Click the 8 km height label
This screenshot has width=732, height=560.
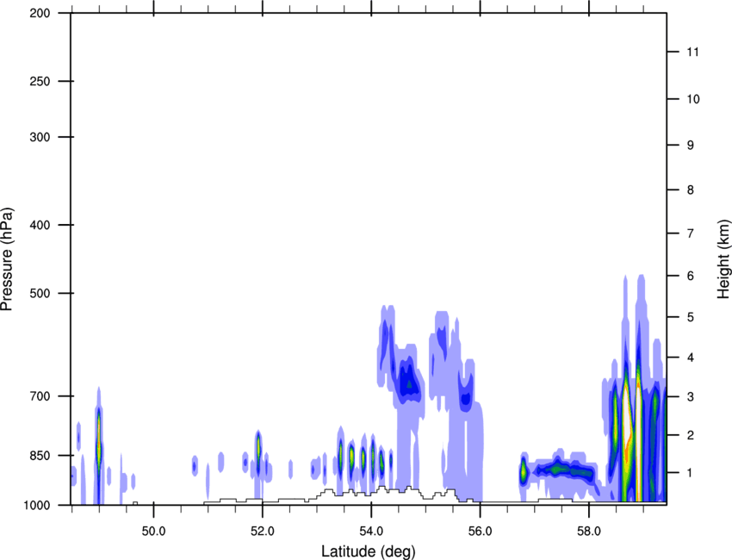[691, 190]
